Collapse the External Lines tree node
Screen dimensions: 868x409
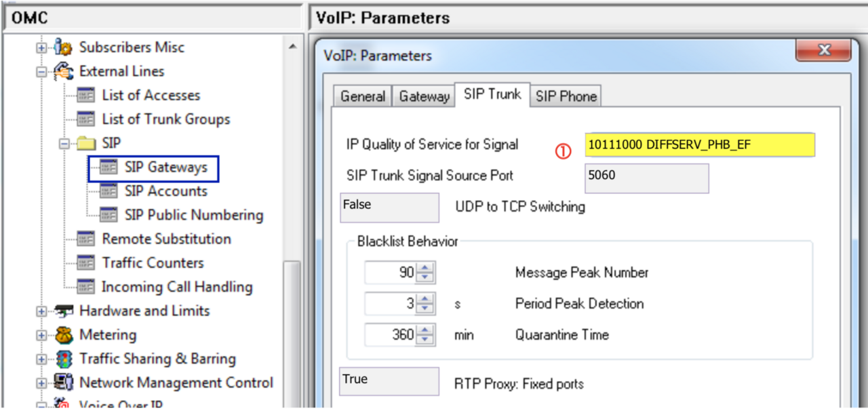[42, 72]
